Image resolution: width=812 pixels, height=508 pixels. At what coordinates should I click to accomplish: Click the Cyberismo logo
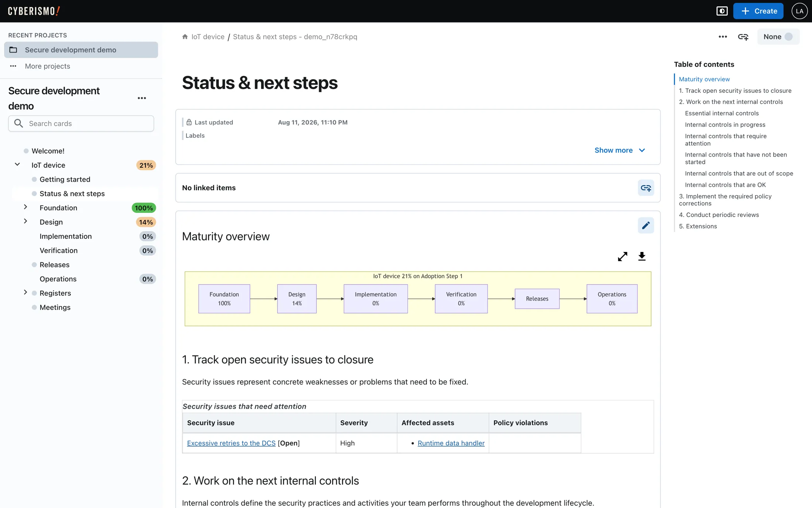pyautogui.click(x=34, y=11)
